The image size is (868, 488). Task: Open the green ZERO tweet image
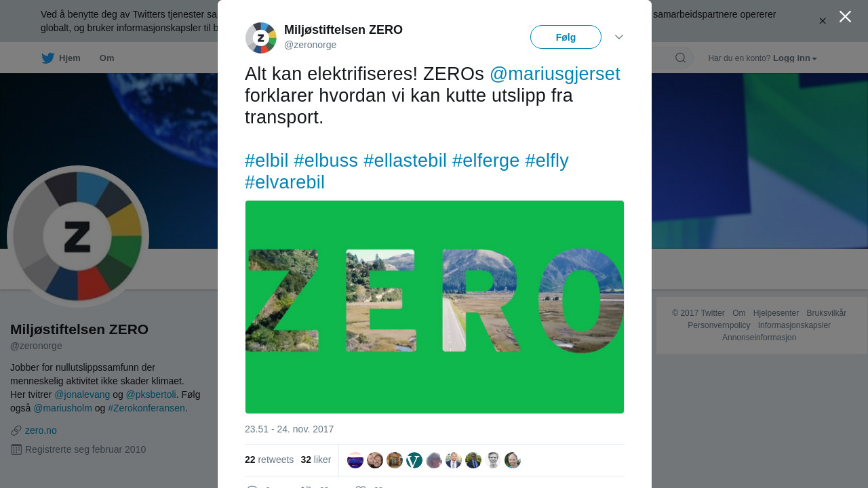click(x=435, y=307)
